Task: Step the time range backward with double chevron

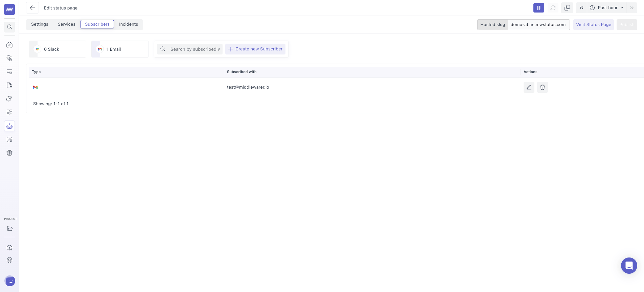Action: (x=581, y=8)
